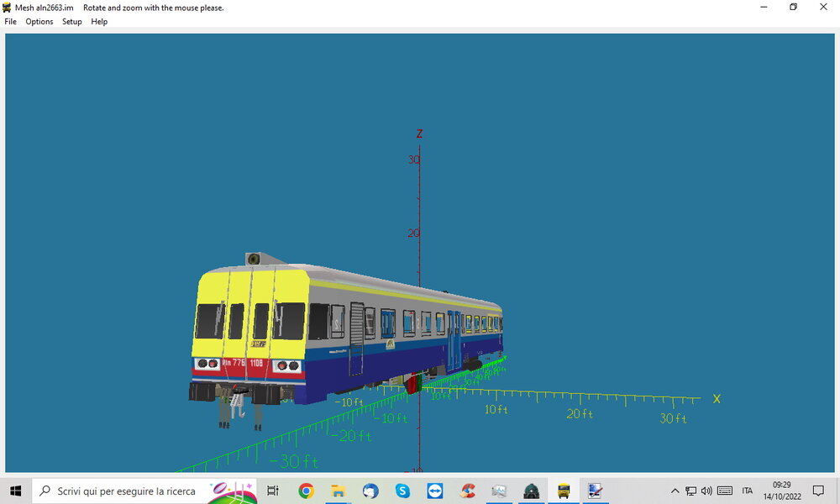Open Thunderbird from the taskbar

click(x=370, y=491)
